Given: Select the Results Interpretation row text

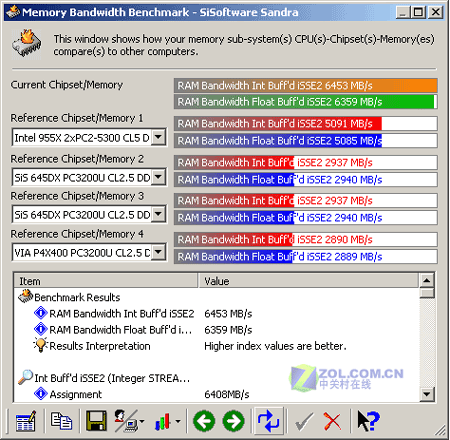Looking at the screenshot, I should pos(100,346).
